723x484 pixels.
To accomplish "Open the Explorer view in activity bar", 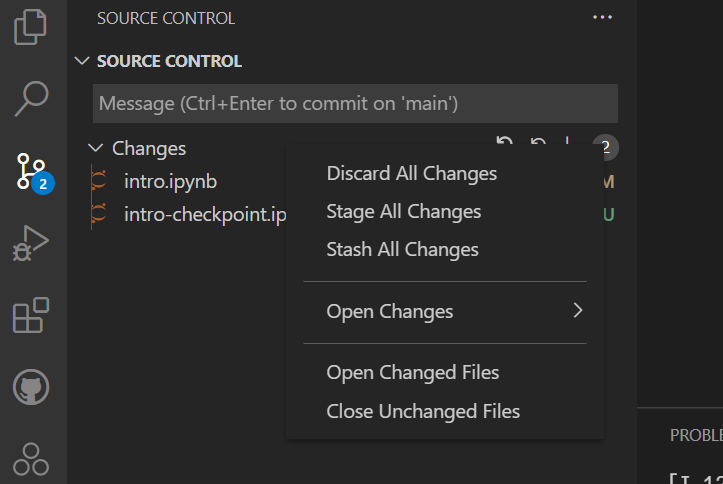I will (31, 26).
